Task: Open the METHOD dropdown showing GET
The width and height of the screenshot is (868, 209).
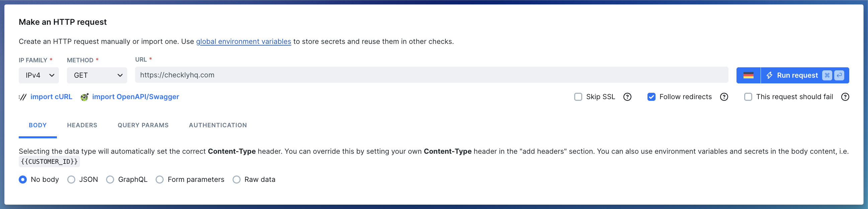Action: pos(97,75)
